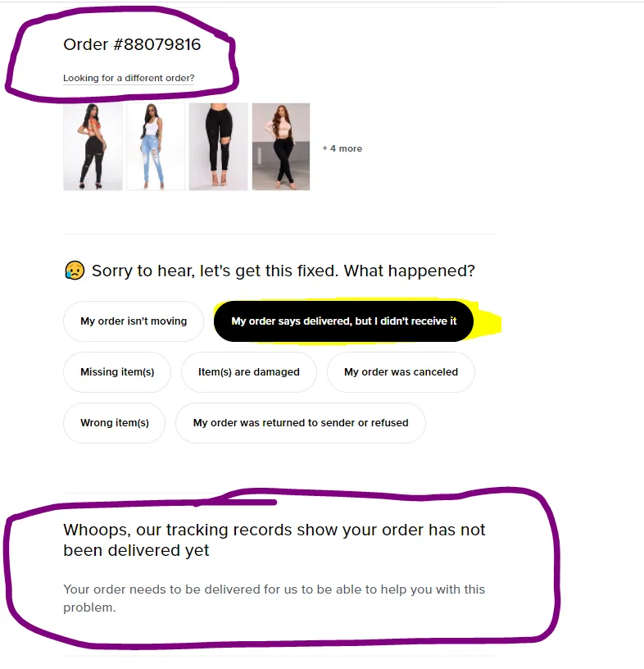Open the light blue distressed jeans thumbnail

156,147
